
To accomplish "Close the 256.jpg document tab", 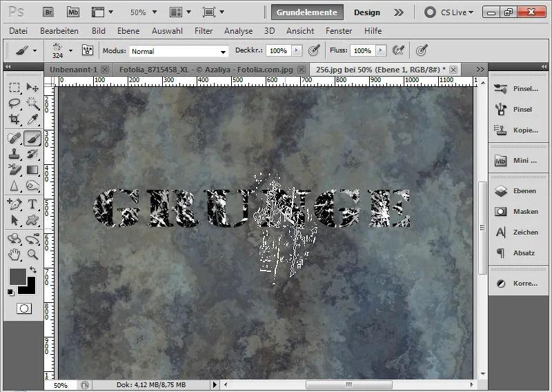I will (x=453, y=70).
